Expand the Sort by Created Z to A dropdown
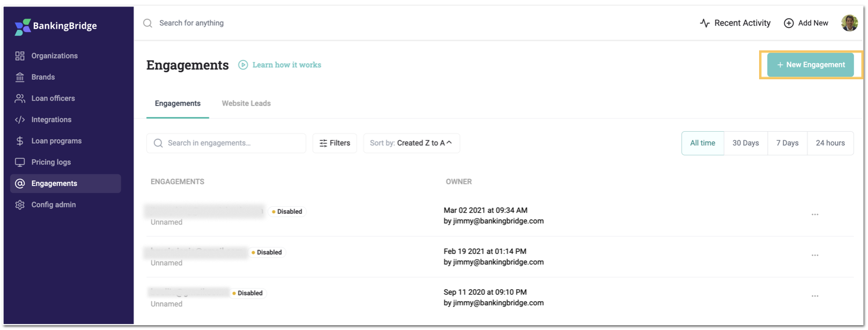Screen dimensions: 868x330 [411, 143]
